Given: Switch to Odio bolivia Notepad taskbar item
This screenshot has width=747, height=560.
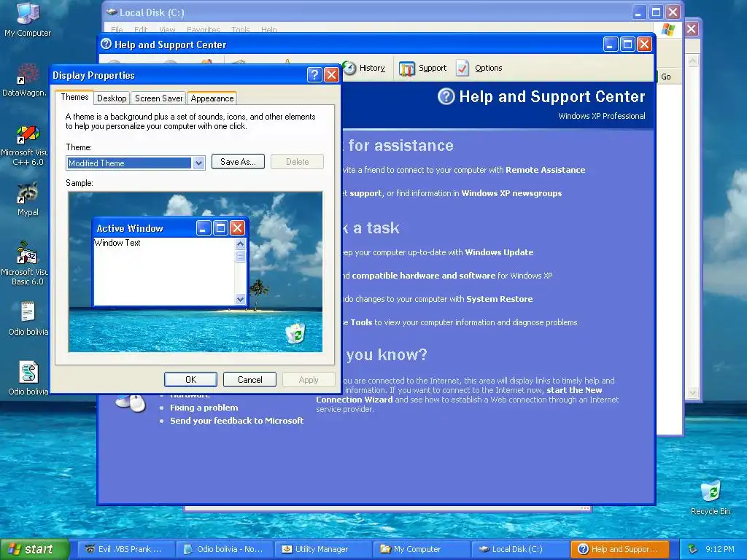Looking at the screenshot, I should click(x=224, y=549).
